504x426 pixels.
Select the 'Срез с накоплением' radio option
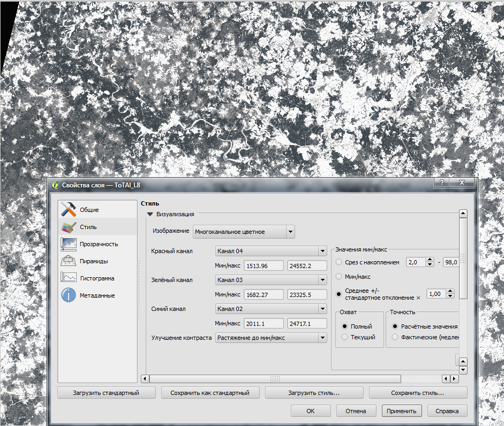click(339, 262)
